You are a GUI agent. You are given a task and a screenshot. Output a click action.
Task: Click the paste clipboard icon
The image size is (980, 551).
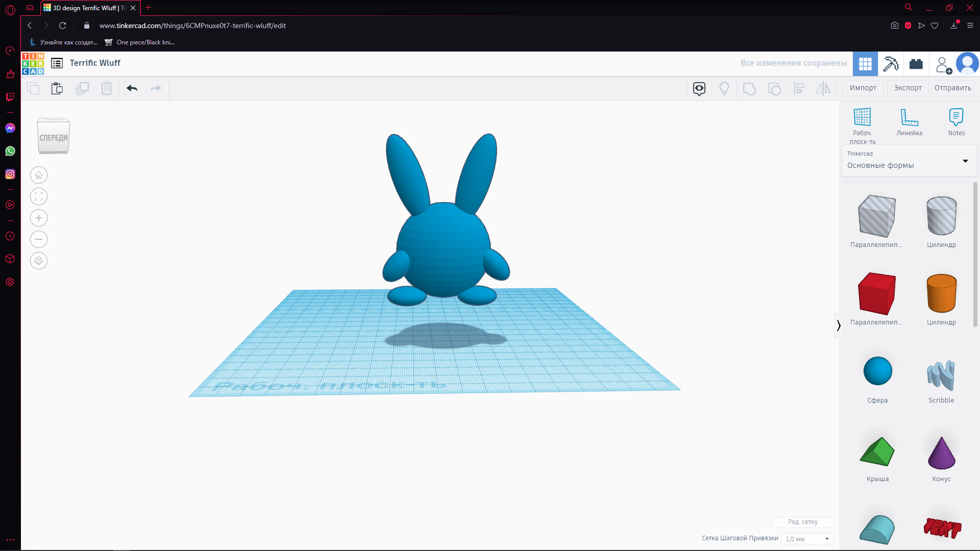click(x=57, y=88)
